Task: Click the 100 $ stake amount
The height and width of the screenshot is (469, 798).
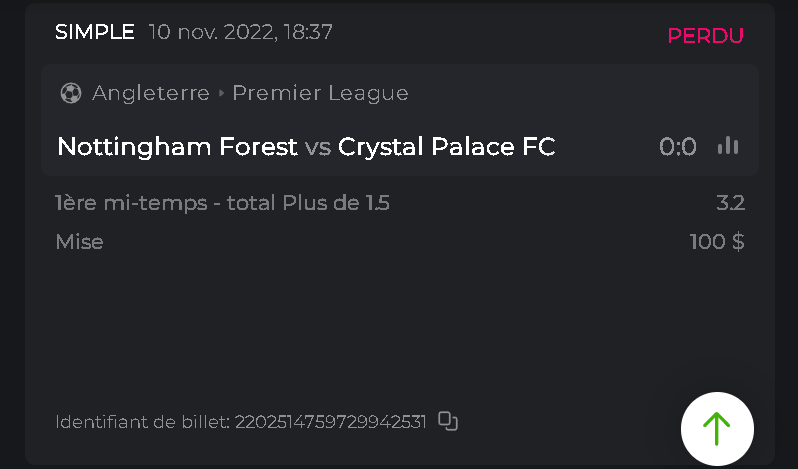Action: click(716, 241)
